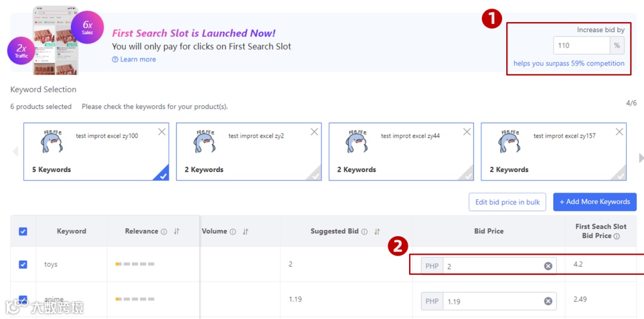Remove the zy2 product card with X
644x319 pixels.
(x=314, y=132)
